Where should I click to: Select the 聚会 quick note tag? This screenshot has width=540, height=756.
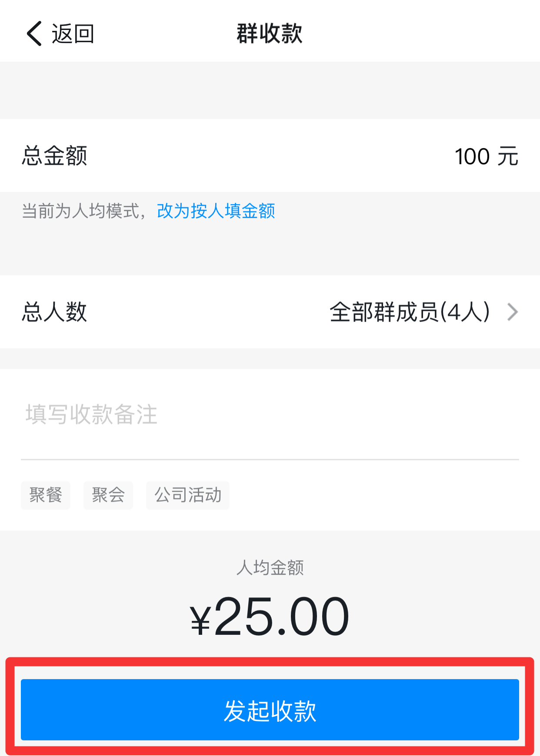[x=108, y=495]
